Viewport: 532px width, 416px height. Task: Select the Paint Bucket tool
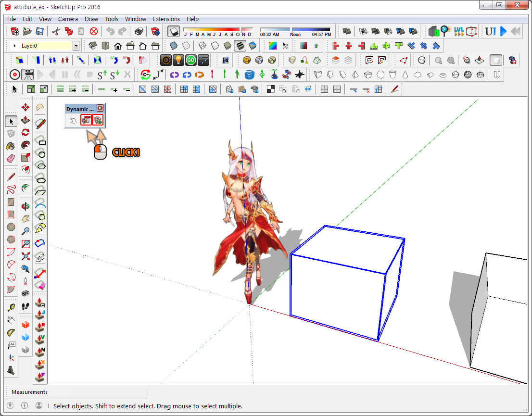point(11,146)
